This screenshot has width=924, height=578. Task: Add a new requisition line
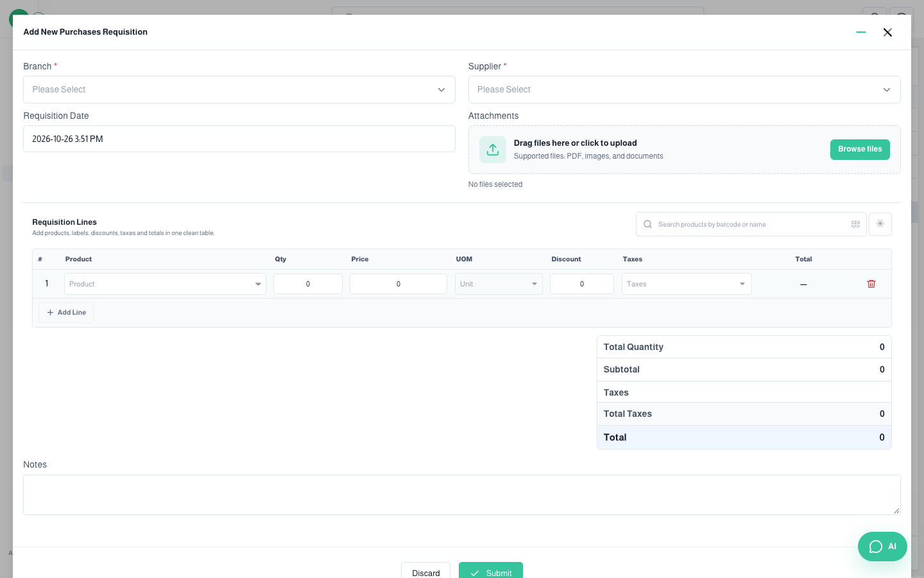coord(66,313)
